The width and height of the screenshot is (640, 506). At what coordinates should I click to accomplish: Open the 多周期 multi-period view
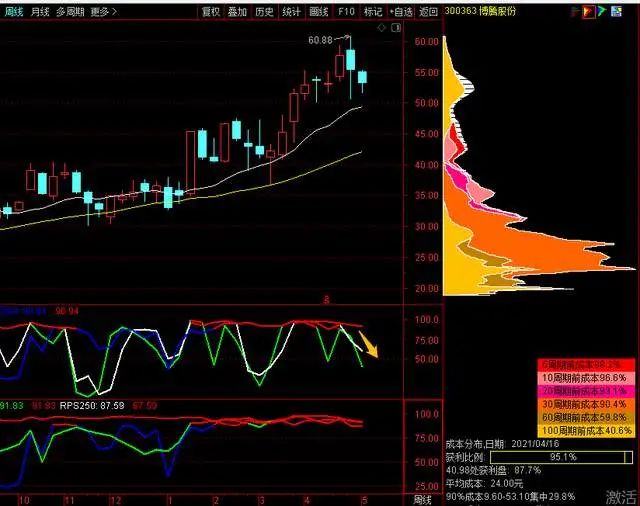click(x=70, y=12)
